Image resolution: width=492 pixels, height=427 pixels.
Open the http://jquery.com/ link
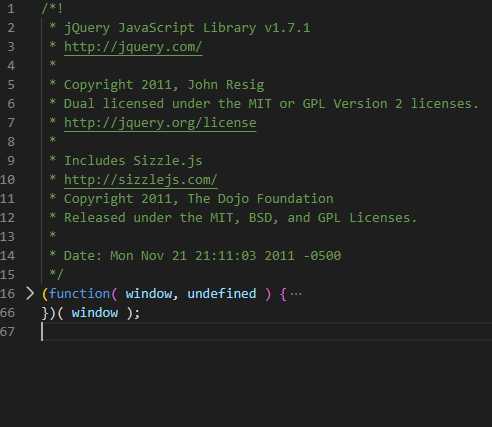(133, 47)
